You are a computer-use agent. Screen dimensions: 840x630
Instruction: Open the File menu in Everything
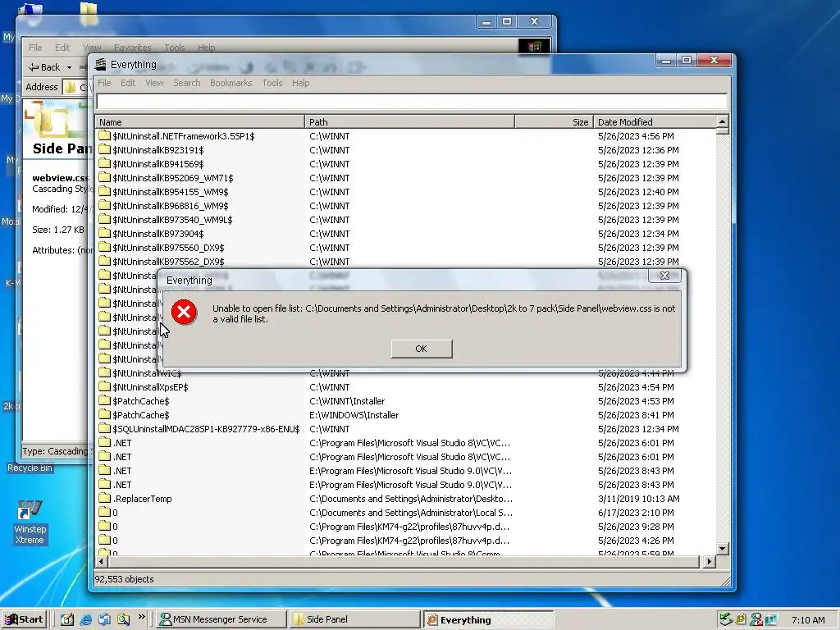point(104,83)
